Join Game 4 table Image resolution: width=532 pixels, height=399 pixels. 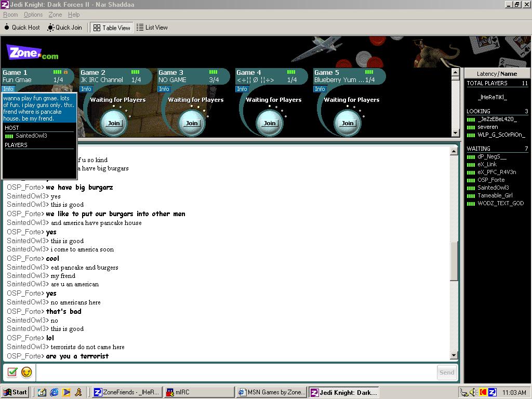[270, 123]
